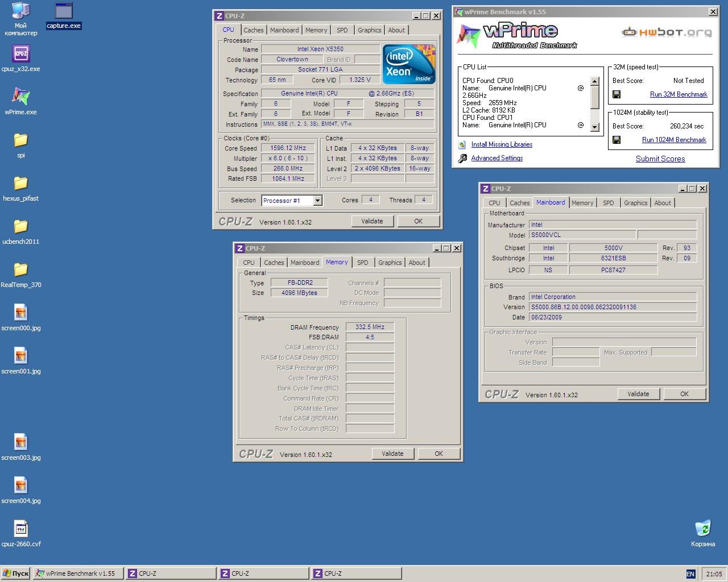Image resolution: width=728 pixels, height=582 pixels.
Task: Click the hwbot.org logo
Action: 667,32
